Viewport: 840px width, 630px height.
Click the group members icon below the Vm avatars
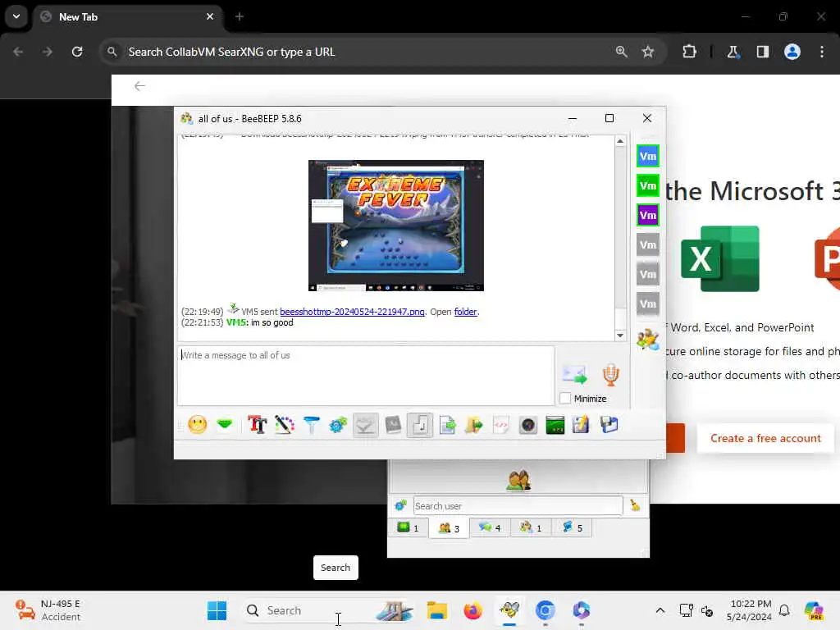point(648,340)
